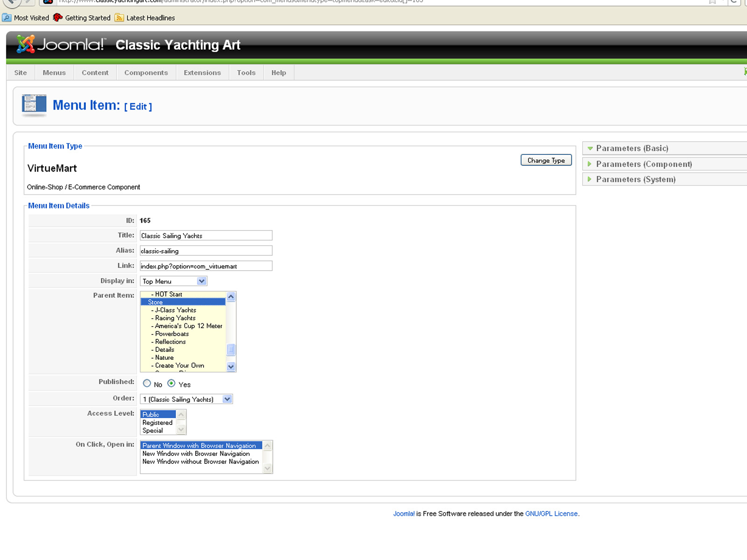
Task: Set Published to Yes
Action: [x=171, y=383]
